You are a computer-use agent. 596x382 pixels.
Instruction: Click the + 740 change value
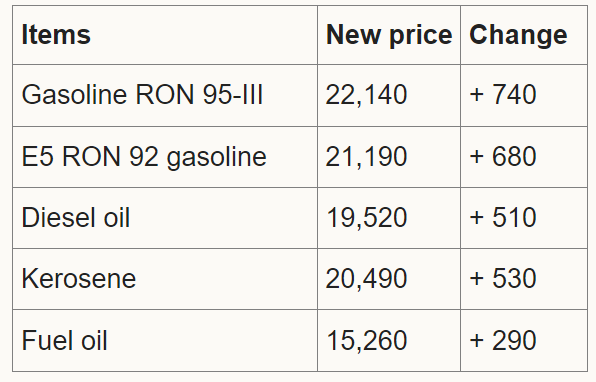[503, 95]
